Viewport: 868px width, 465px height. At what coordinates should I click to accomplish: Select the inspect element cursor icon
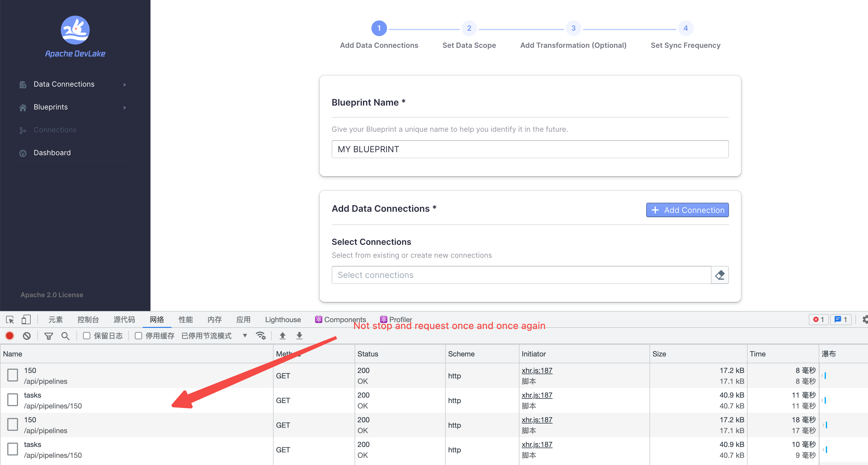pyautogui.click(x=10, y=319)
